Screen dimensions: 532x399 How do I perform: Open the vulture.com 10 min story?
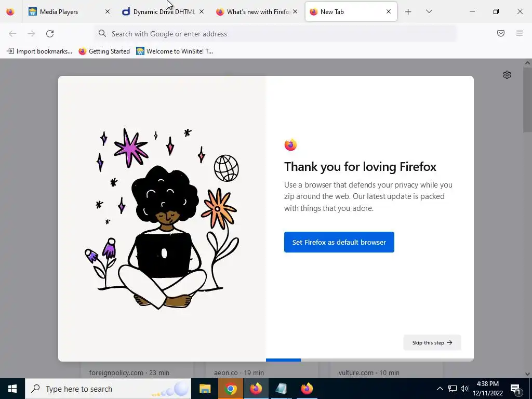click(369, 373)
